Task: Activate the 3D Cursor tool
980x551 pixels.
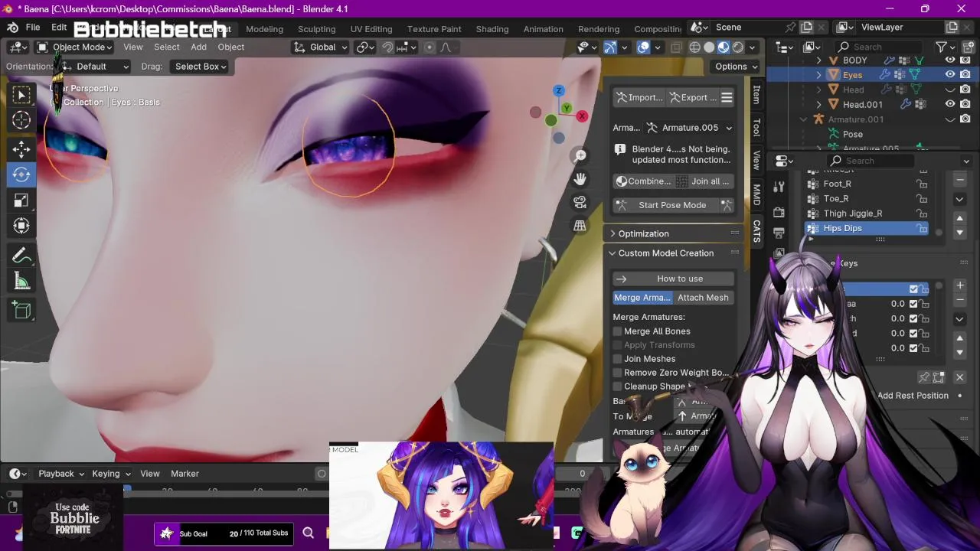Action: [x=21, y=120]
